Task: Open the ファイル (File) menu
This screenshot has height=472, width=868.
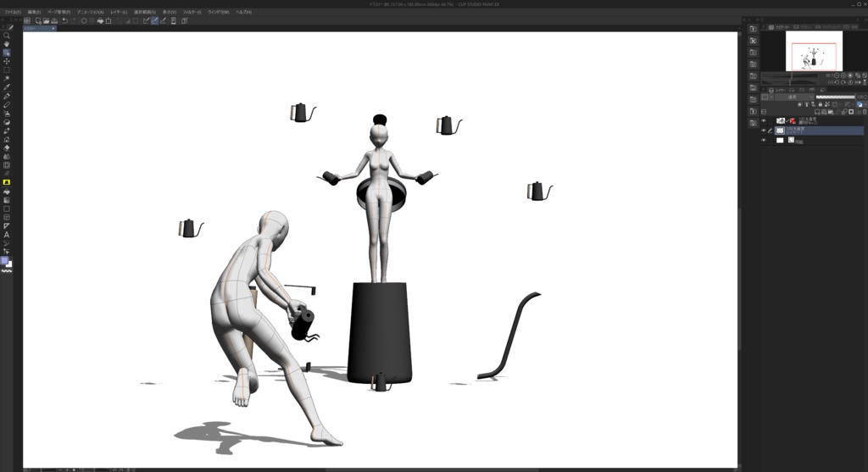Action: [x=12, y=12]
